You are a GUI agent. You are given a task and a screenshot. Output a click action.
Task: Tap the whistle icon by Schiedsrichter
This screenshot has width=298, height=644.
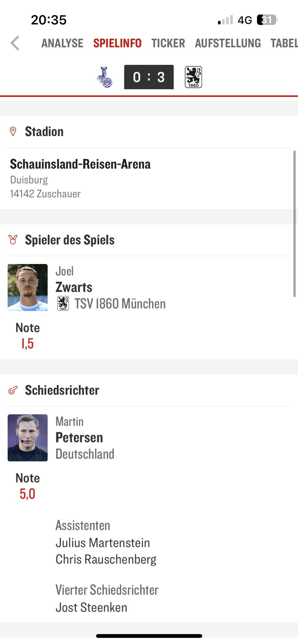tap(13, 390)
